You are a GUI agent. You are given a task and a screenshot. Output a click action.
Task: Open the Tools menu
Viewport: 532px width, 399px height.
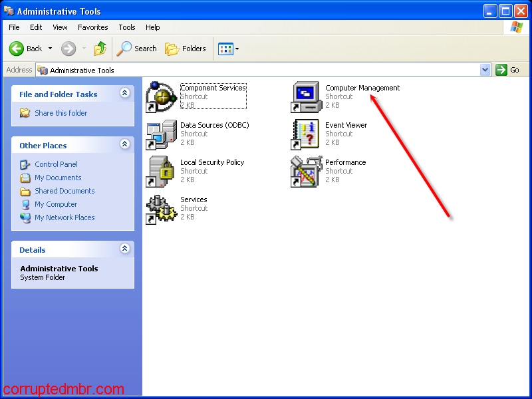(x=126, y=27)
